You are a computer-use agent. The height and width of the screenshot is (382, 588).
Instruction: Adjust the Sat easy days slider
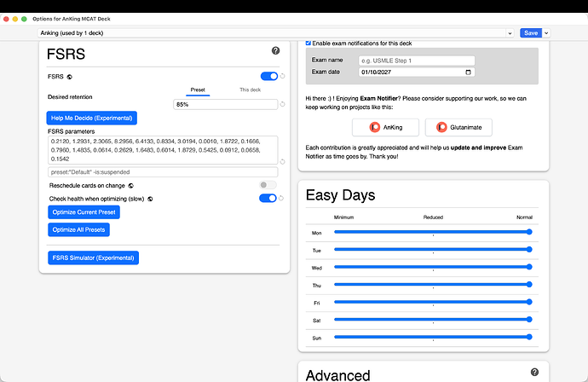[x=433, y=320]
